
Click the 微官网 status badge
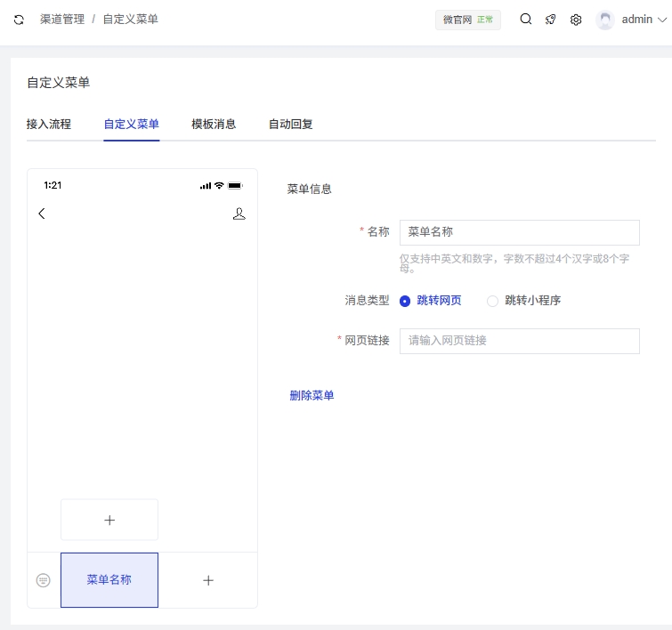[x=467, y=20]
